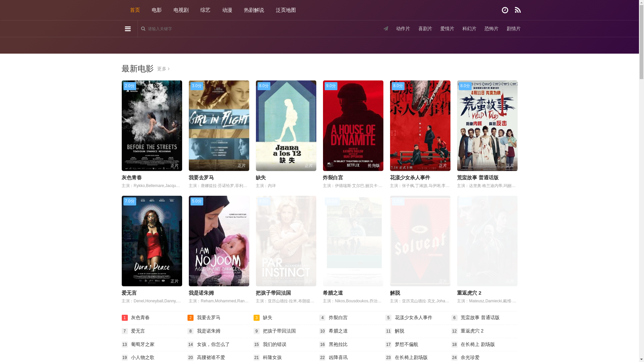Open the hamburger category menu icon
This screenshot has height=362, width=644.
(127, 29)
